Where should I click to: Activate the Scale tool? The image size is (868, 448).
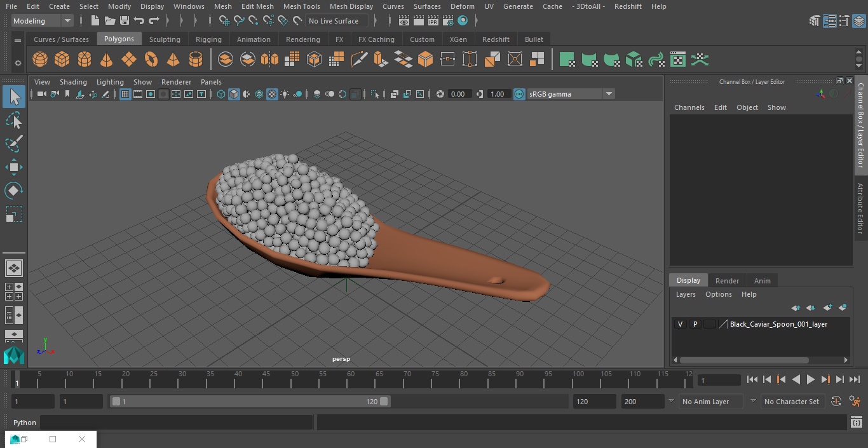[x=14, y=214]
